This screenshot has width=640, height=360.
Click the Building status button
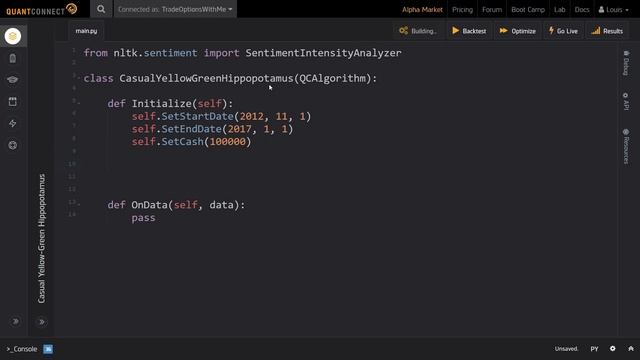point(418,31)
